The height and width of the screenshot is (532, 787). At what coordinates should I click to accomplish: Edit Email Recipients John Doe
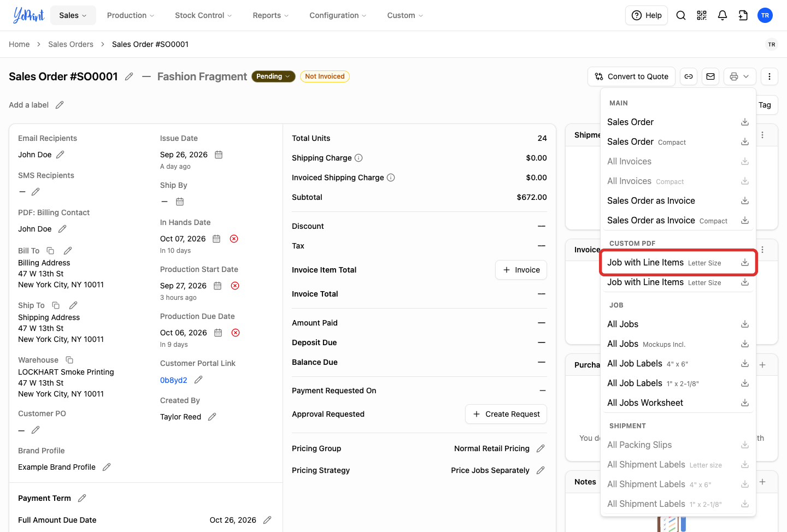click(x=60, y=155)
